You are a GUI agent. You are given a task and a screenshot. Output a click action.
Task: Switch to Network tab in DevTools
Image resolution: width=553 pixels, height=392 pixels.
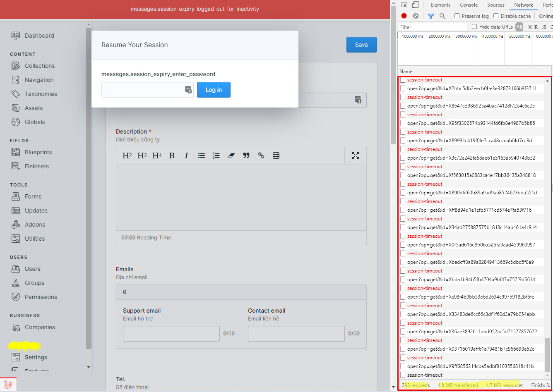click(x=524, y=5)
